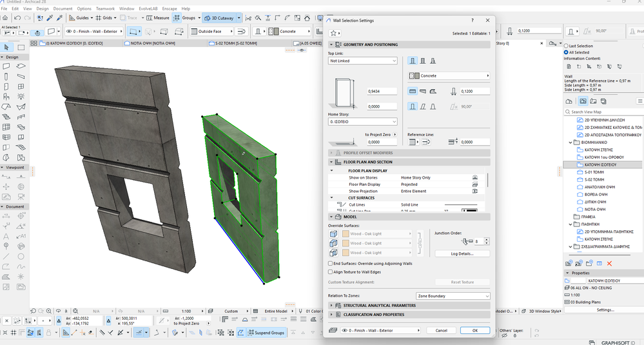Click the Inject Parameters syringe icon
This screenshot has height=345, width=644.
pyautogui.click(x=59, y=17)
